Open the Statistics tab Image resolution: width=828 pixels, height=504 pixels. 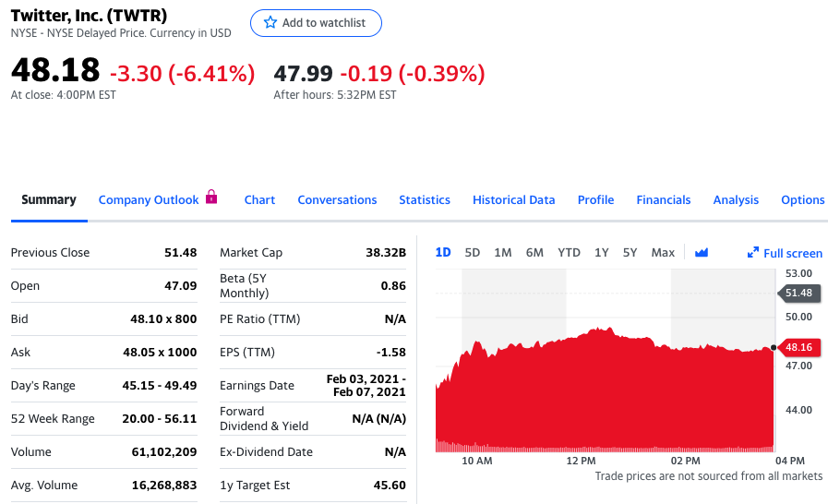[425, 200]
